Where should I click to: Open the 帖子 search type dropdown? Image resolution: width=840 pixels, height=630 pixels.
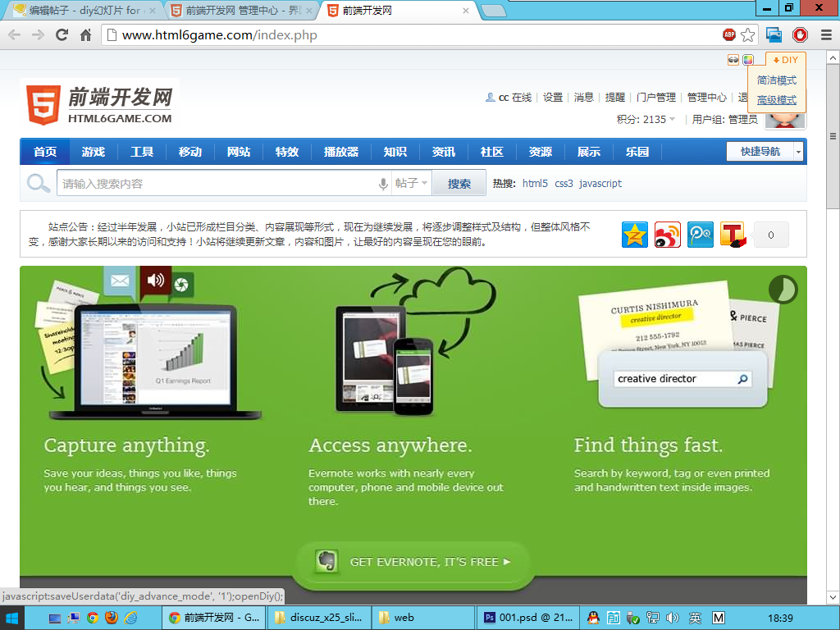(x=412, y=183)
